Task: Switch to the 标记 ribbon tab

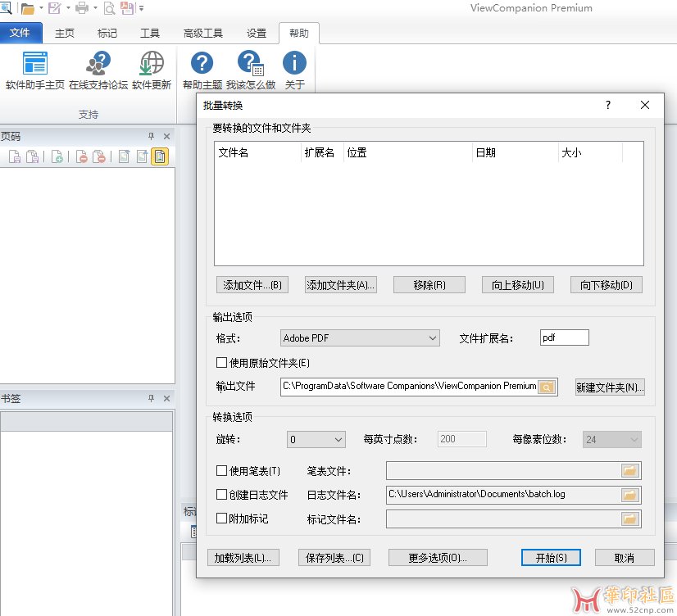Action: pos(107,34)
